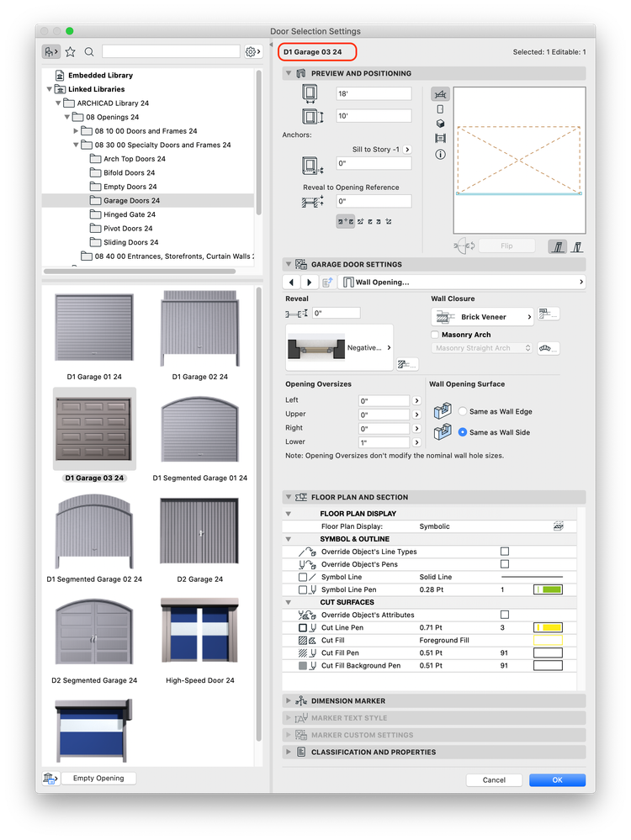Open the Cut Line Pen yellow swatch
The width and height of the screenshot is (631, 840).
point(548,627)
